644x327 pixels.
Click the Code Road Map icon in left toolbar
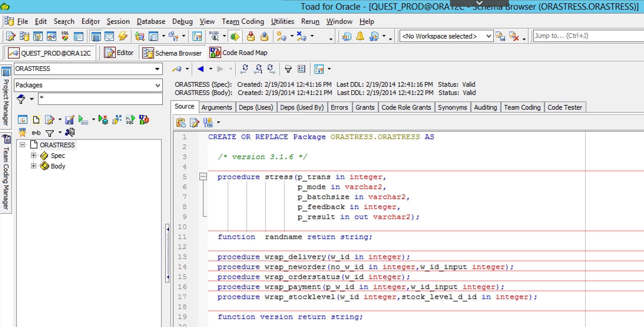click(x=144, y=120)
